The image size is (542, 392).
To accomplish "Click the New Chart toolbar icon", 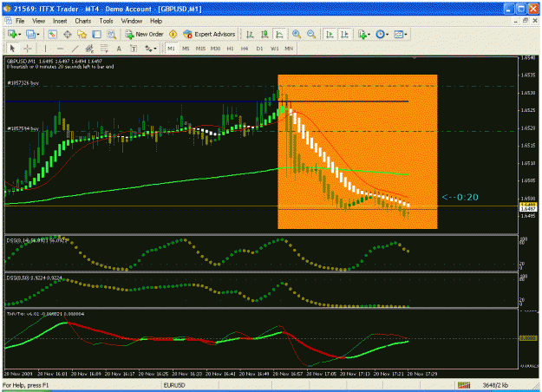I will pos(12,34).
